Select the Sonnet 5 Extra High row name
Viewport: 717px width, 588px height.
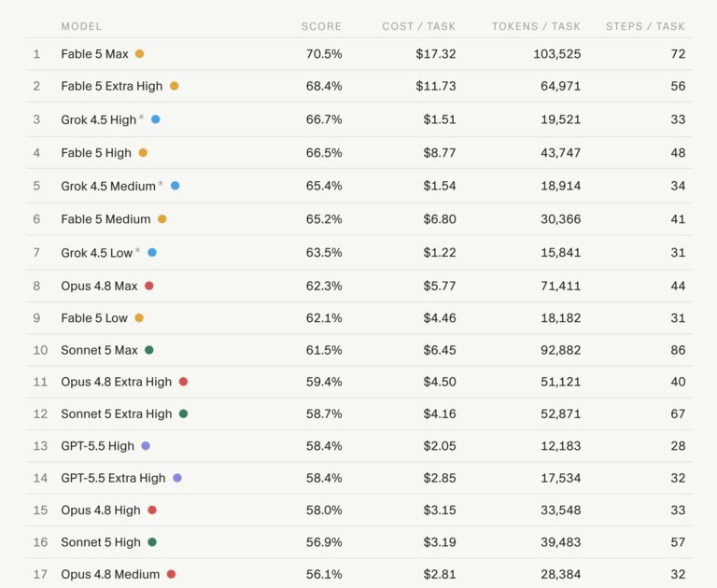pos(116,413)
